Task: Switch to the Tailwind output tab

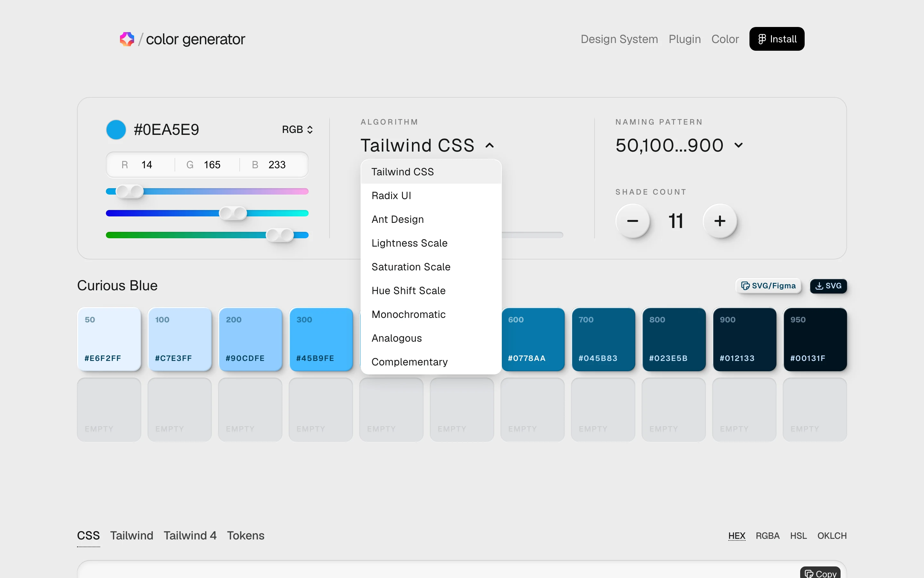Action: [132, 536]
